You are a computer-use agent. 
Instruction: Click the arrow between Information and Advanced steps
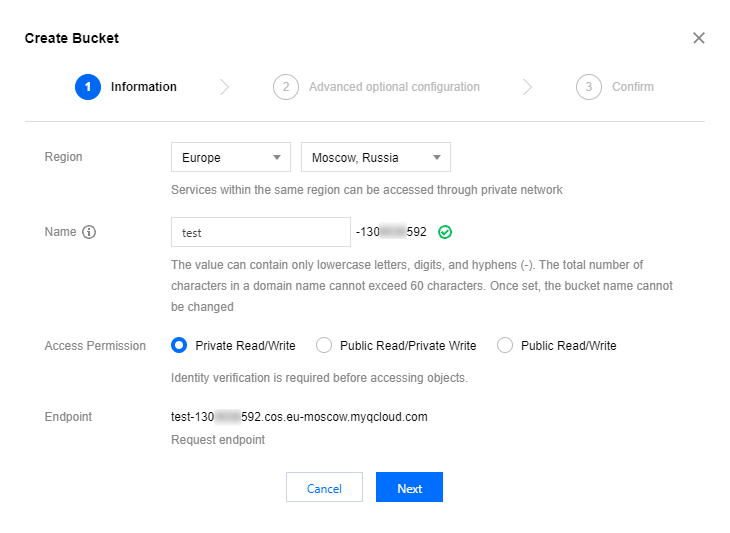[225, 87]
